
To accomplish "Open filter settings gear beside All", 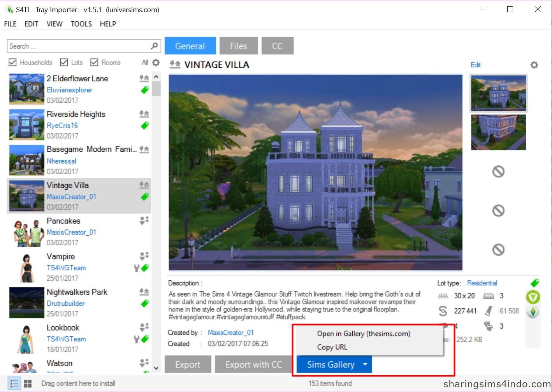I will (x=156, y=62).
